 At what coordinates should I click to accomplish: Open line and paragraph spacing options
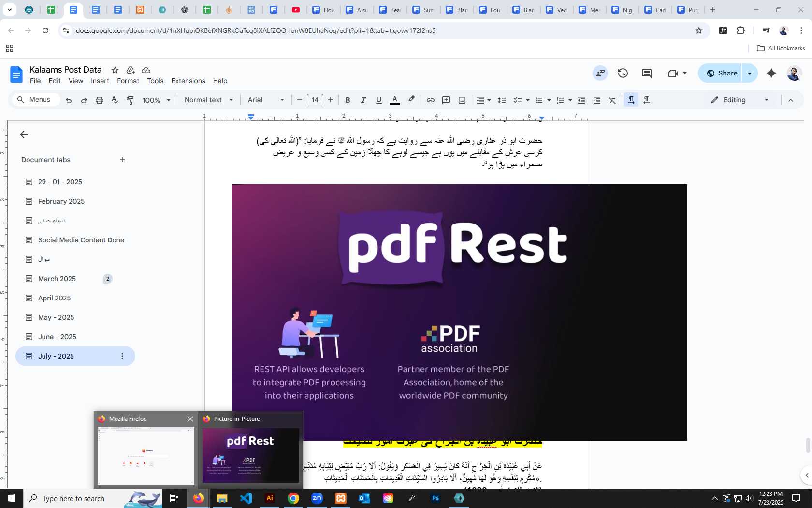click(502, 100)
